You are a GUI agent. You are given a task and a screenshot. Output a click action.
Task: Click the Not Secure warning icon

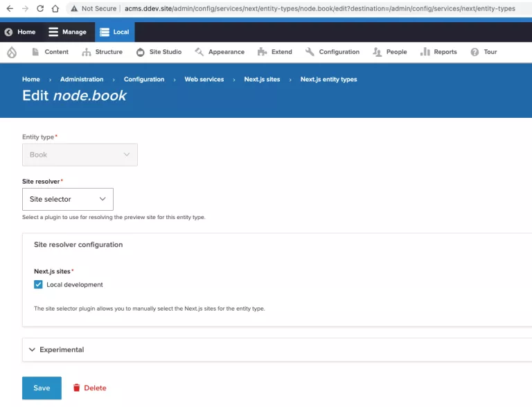[74, 8]
